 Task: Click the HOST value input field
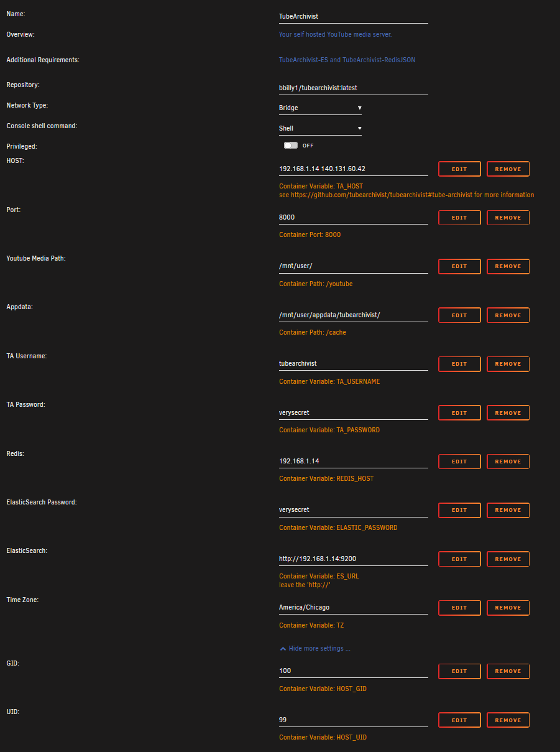coord(354,169)
